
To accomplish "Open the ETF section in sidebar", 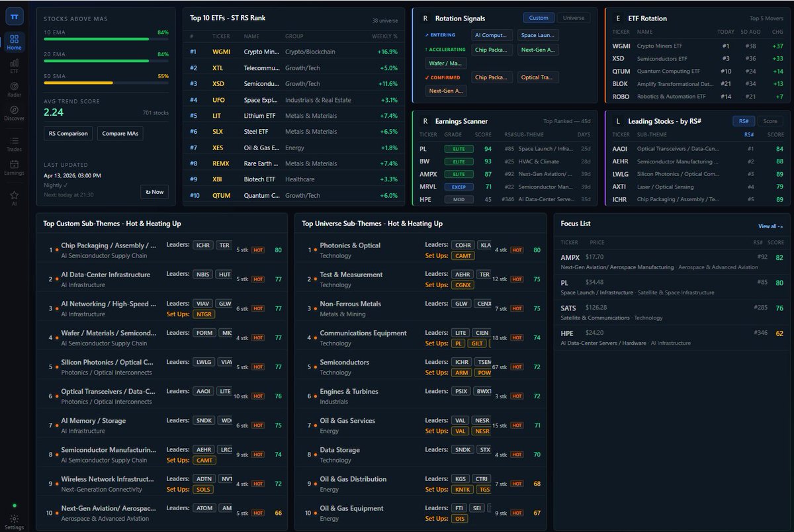I will tap(14, 66).
